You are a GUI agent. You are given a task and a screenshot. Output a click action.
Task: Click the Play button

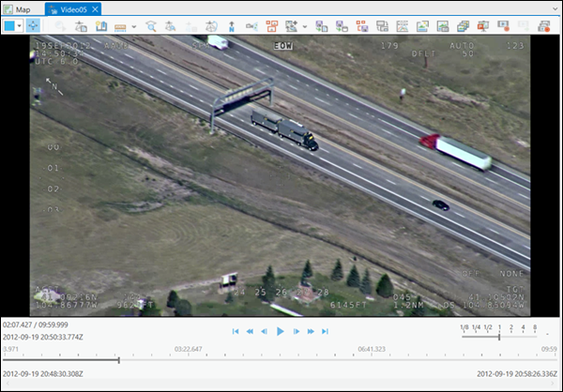[280, 331]
